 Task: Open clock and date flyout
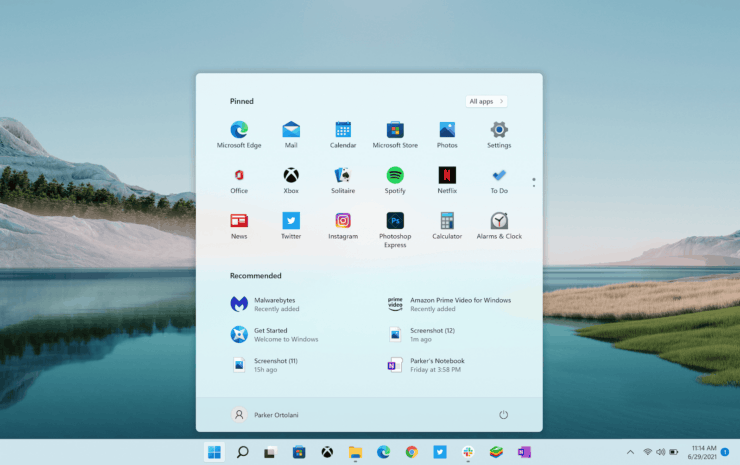tap(702, 452)
